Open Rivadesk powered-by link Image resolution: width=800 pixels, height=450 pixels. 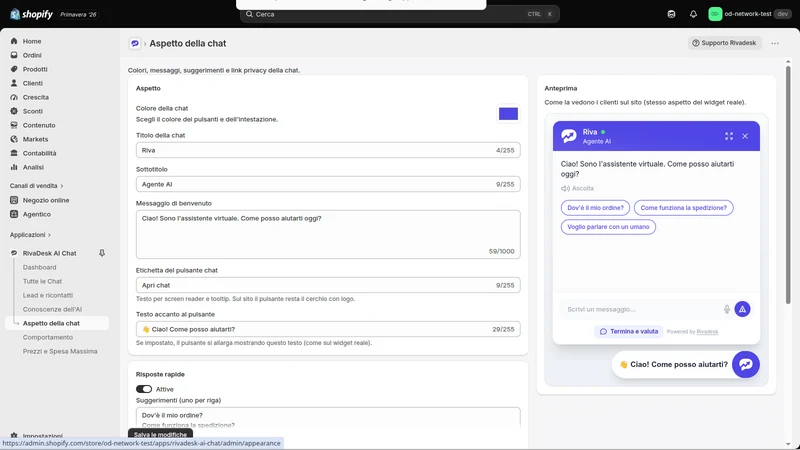coord(707,332)
